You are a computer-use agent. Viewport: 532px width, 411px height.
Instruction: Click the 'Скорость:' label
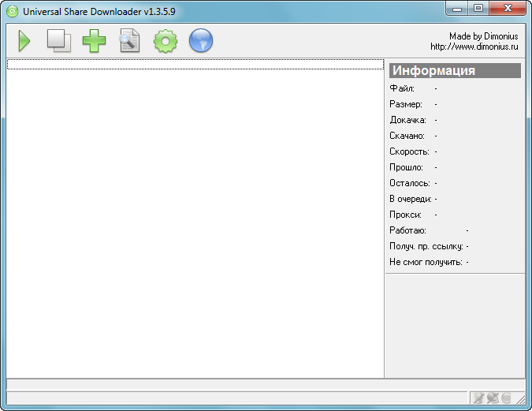click(x=410, y=151)
